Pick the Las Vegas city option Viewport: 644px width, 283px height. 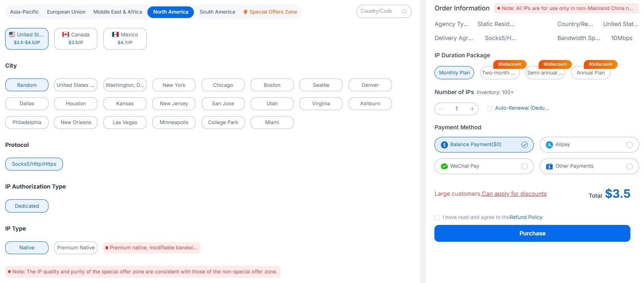click(125, 122)
